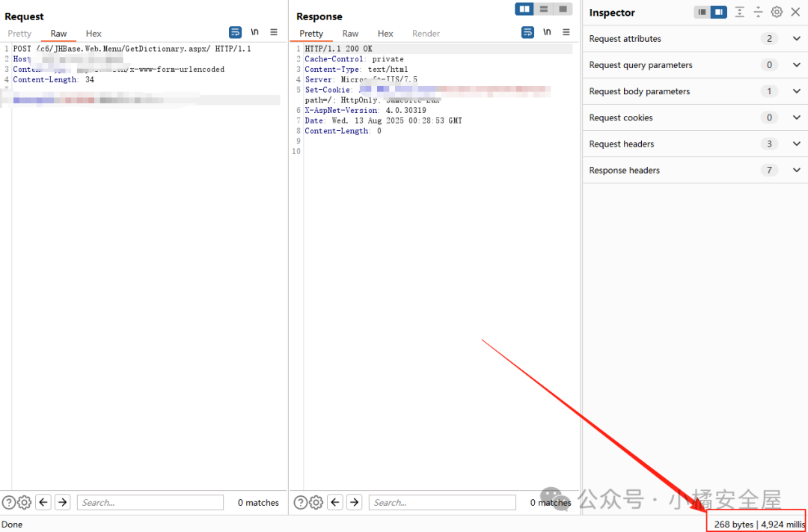
Task: Toggle word wrap icon in Request panel
Action: (x=236, y=32)
